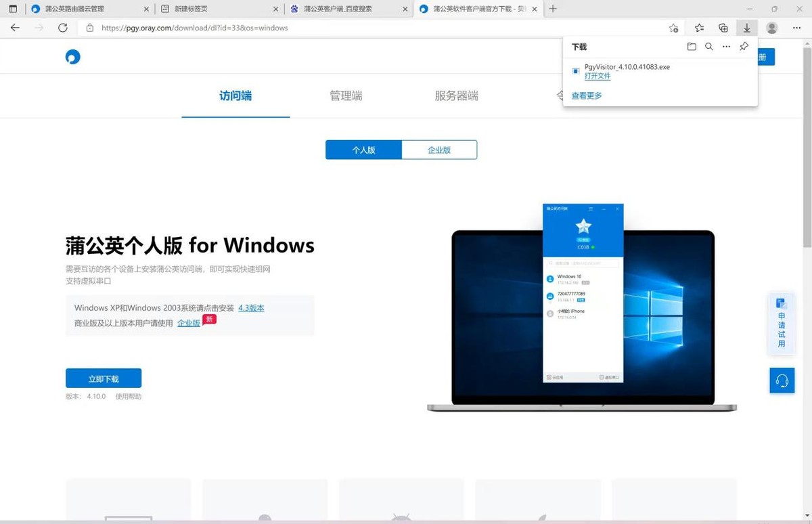Reload the page with refresh icon
Viewport: 812px width, 524px height.
(x=63, y=28)
